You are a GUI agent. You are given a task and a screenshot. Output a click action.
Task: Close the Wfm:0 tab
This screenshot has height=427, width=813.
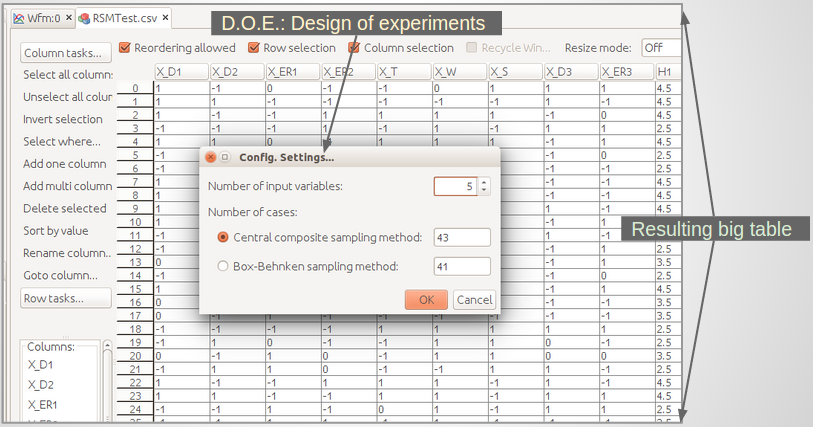click(x=70, y=18)
